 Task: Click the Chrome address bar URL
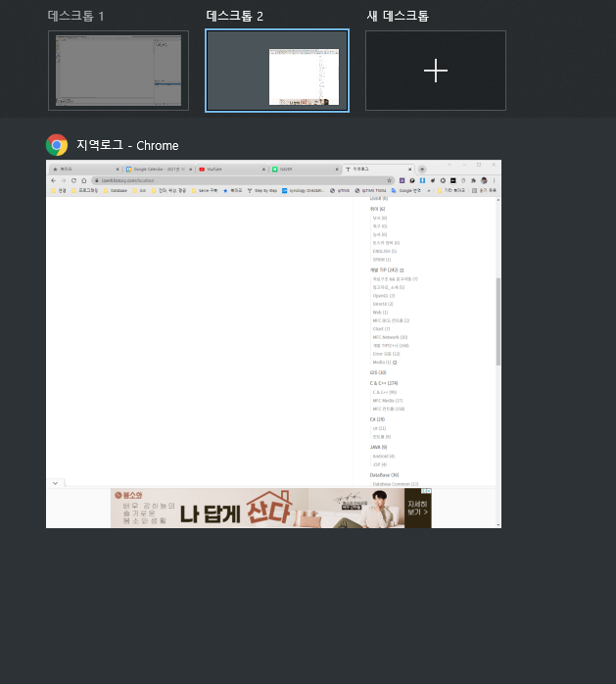pyautogui.click(x=127, y=180)
